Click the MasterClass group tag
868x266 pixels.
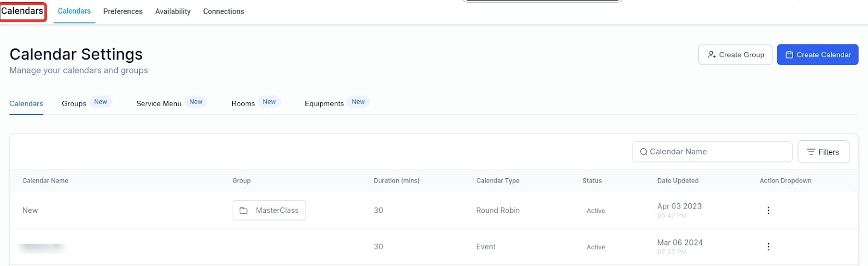tap(277, 210)
